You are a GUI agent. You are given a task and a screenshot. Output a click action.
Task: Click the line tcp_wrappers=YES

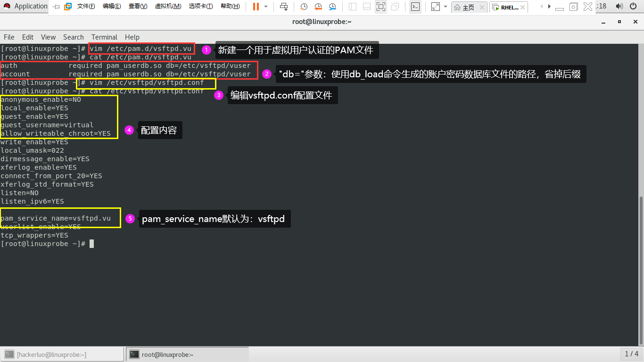(x=34, y=235)
